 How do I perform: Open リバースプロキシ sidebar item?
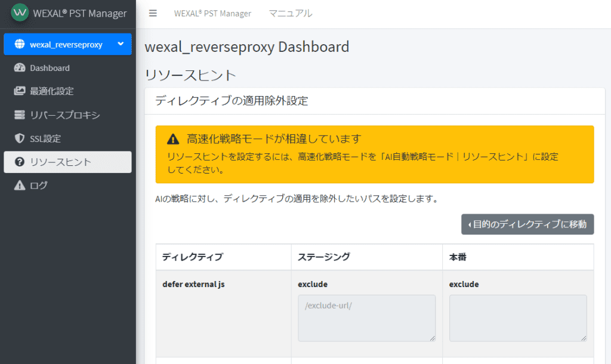(x=67, y=115)
